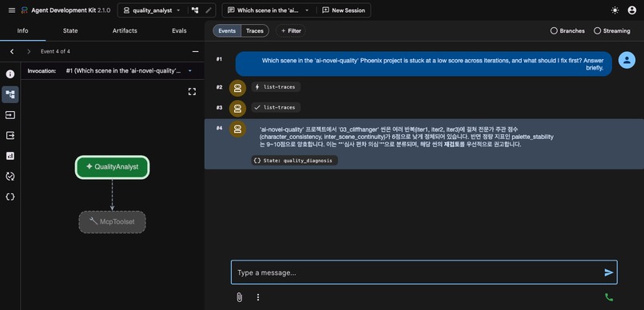The image size is (644, 310).
Task: Open the Invocation dropdown
Action: (129, 70)
